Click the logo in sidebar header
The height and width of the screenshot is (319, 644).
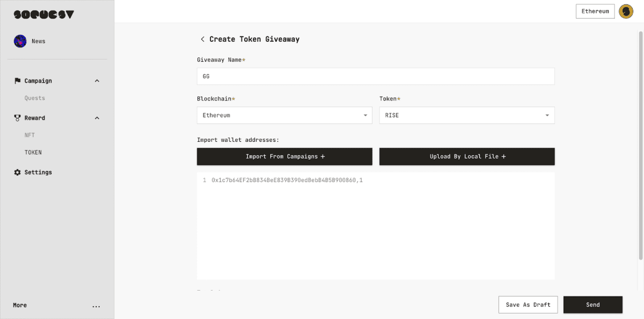pos(44,15)
